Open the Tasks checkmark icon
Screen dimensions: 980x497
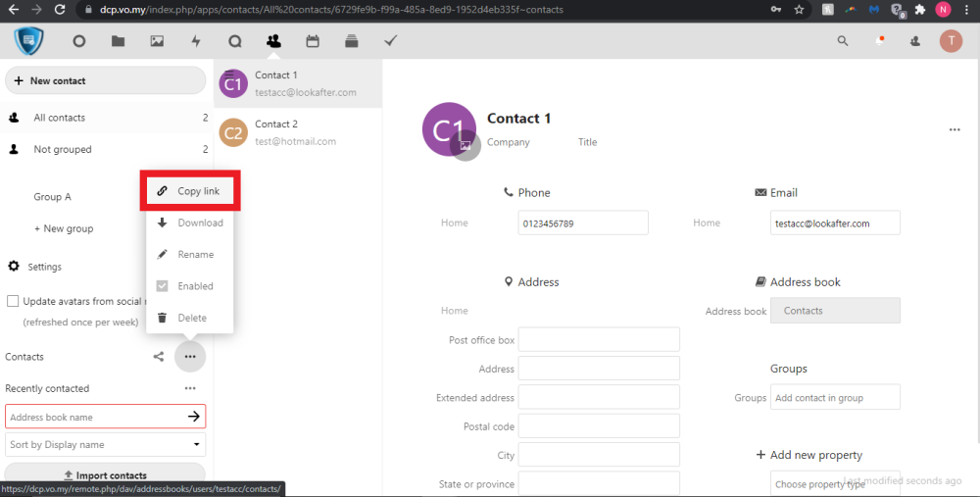[x=390, y=41]
